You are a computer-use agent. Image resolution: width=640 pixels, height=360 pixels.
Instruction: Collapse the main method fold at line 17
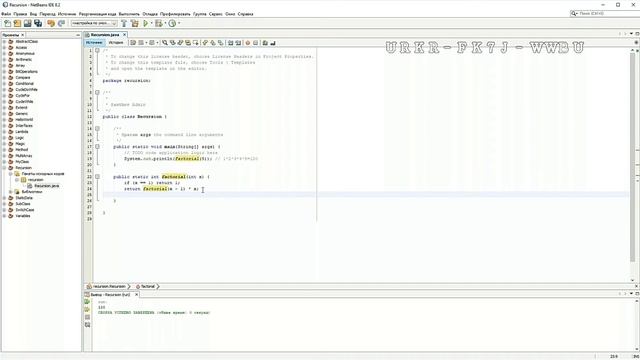97,147
